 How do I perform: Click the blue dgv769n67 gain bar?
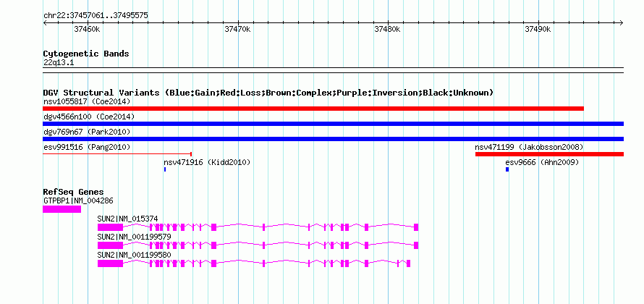tap(333, 139)
